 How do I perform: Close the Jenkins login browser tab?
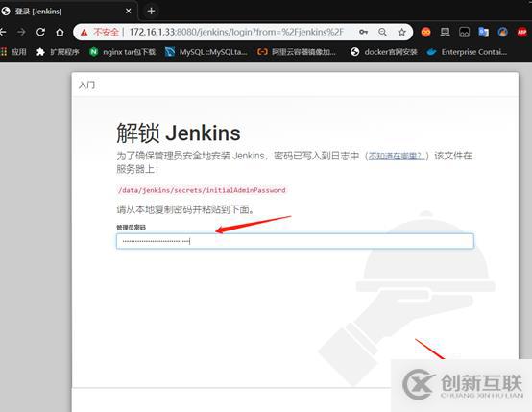(x=129, y=12)
